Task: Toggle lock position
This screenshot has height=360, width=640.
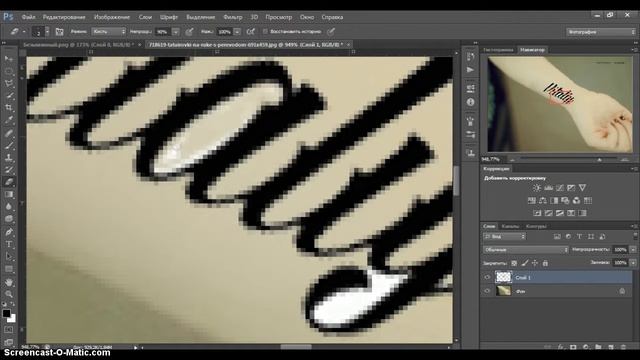Action: [535, 263]
